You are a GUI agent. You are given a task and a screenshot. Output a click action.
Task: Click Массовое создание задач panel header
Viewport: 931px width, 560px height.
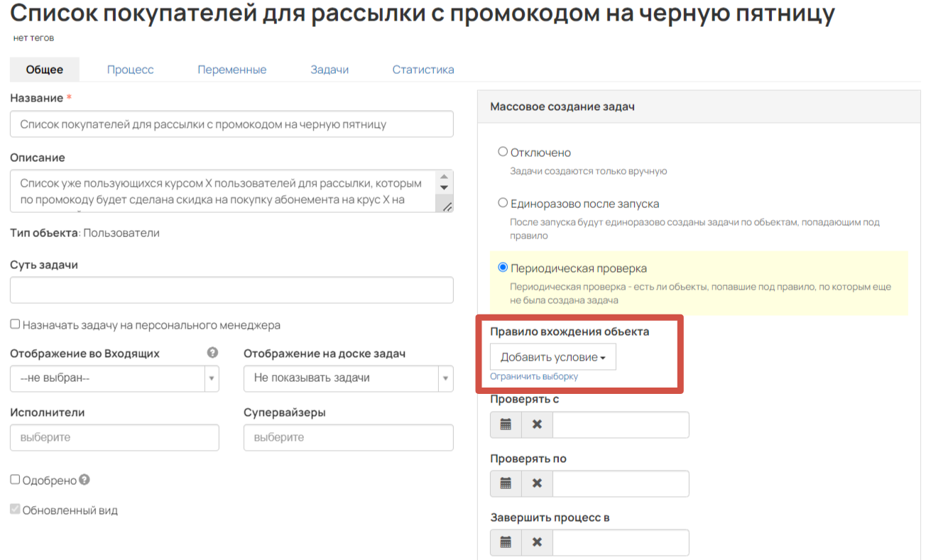pos(699,106)
